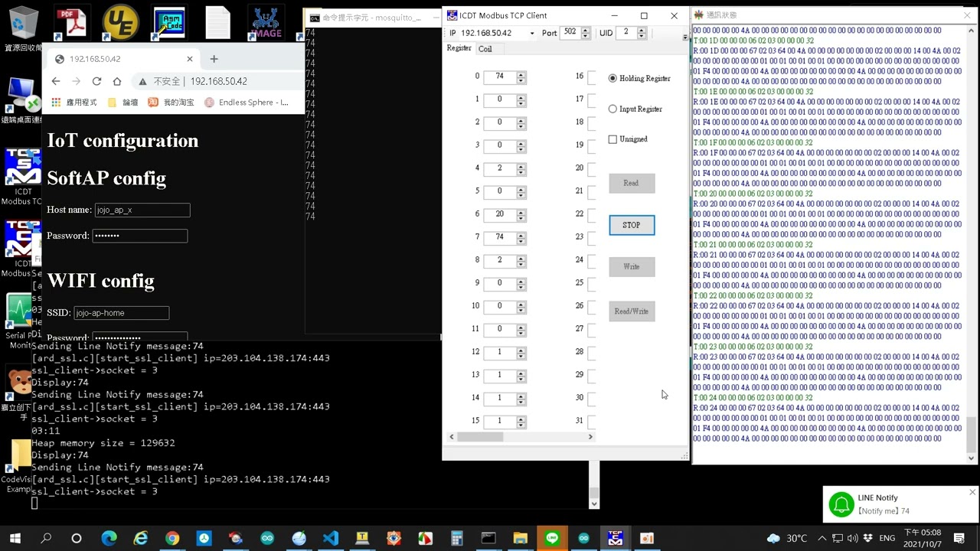
Task: Open the weather 30°C taskbar widget
Action: pyautogui.click(x=787, y=538)
